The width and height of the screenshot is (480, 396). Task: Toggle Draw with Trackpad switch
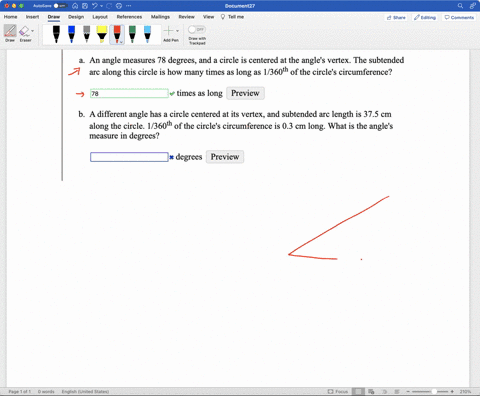[197, 30]
